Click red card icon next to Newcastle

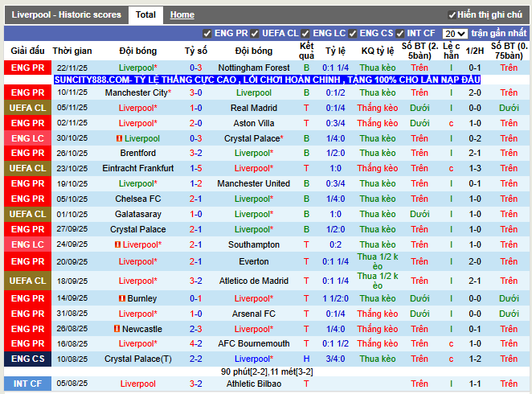click(x=117, y=329)
